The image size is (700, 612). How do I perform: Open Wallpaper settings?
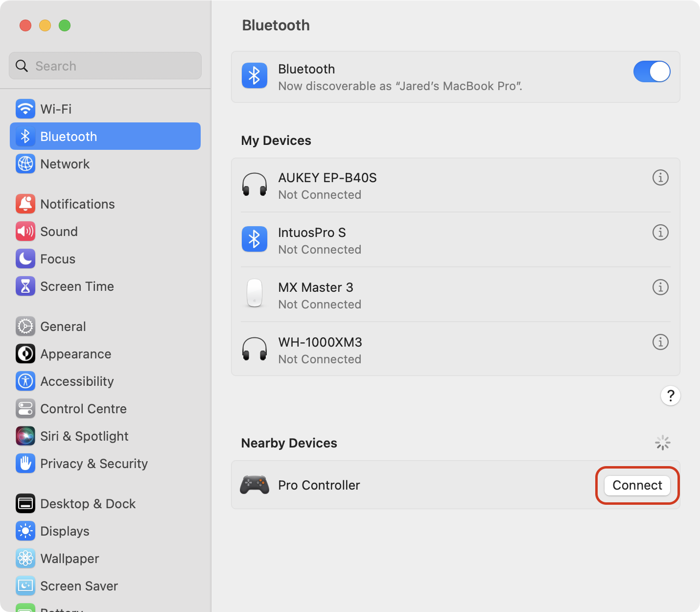tap(70, 558)
